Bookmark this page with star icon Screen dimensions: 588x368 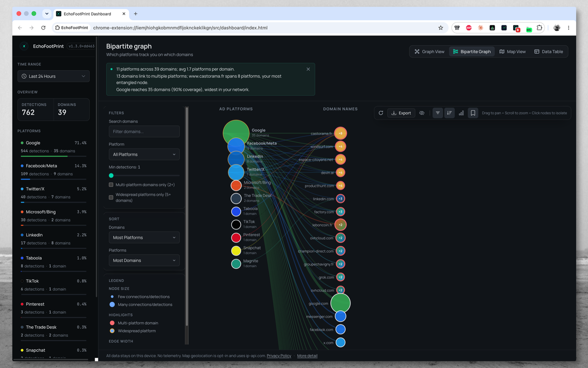[441, 28]
